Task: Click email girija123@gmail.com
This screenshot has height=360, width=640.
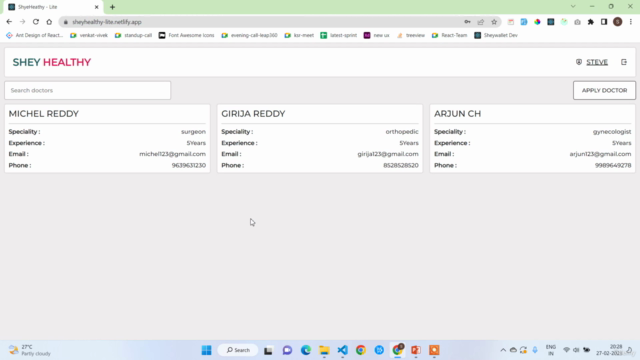Action: pyautogui.click(x=388, y=154)
